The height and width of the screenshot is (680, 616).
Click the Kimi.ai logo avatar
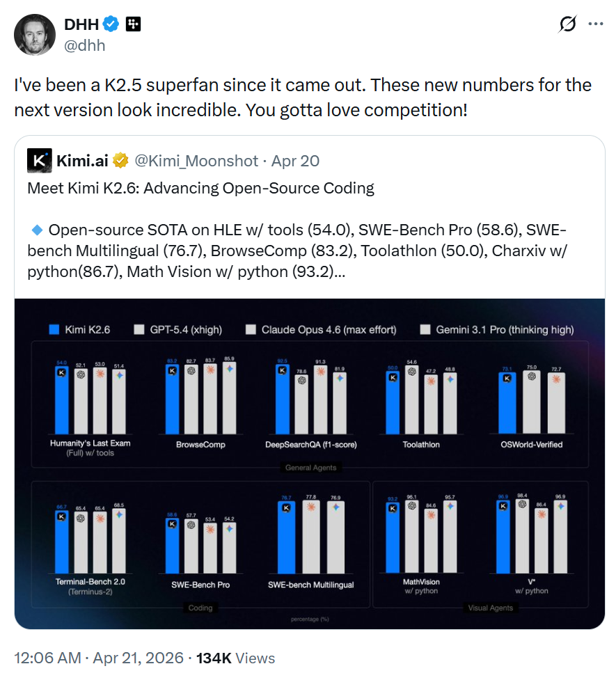[40, 161]
